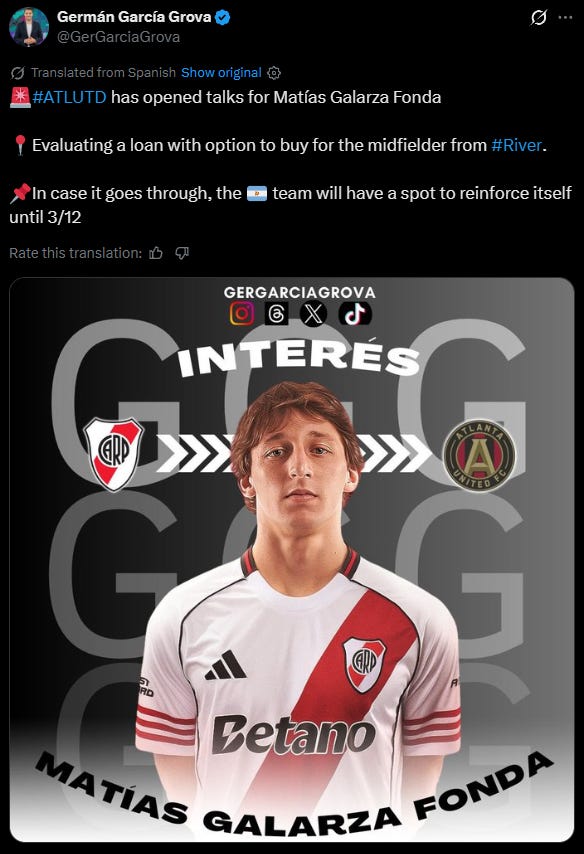Rate the translation with thumbs up
584x854 pixels.
coord(156,253)
